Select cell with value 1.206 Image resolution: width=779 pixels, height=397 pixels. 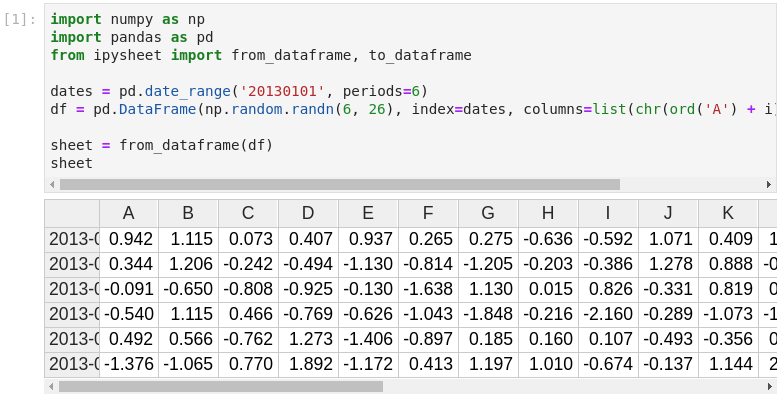(188, 264)
